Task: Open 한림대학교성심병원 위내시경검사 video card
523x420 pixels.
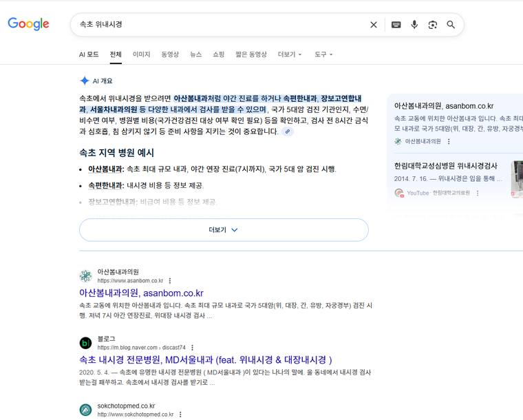Action: click(x=446, y=166)
